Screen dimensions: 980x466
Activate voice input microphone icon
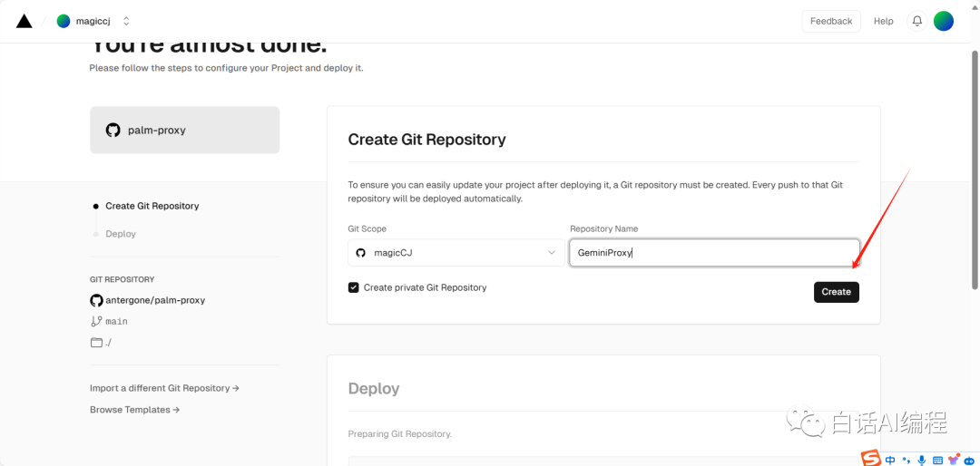click(921, 461)
